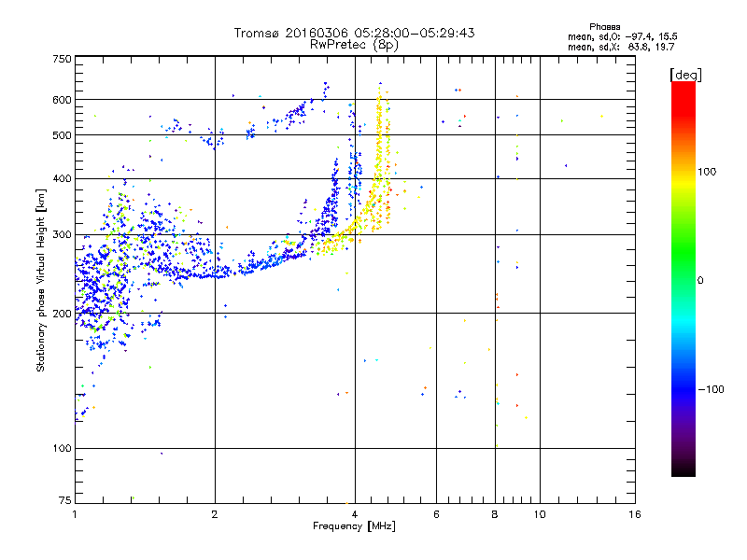Select the mean, sd,X: 83.8, 19.7 line
This screenshot has height=560, width=747.
click(x=621, y=47)
